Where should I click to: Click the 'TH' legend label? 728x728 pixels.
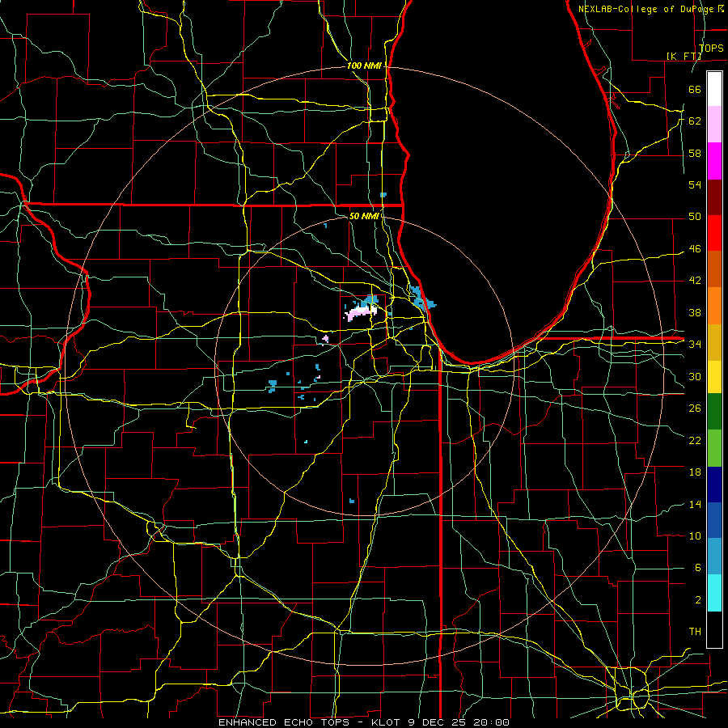[x=695, y=632]
